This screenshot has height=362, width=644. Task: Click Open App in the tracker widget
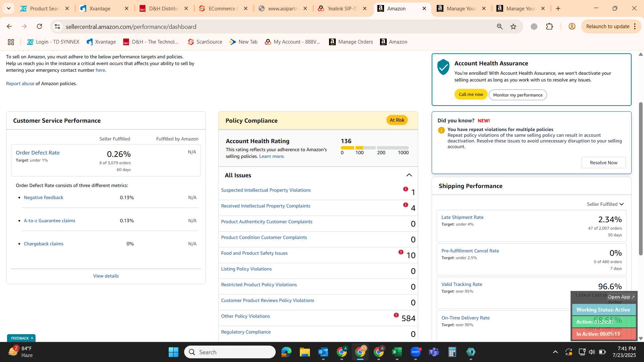pos(621,297)
